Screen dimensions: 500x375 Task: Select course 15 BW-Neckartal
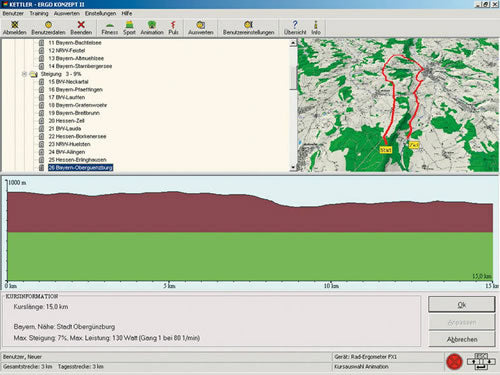coord(68,82)
